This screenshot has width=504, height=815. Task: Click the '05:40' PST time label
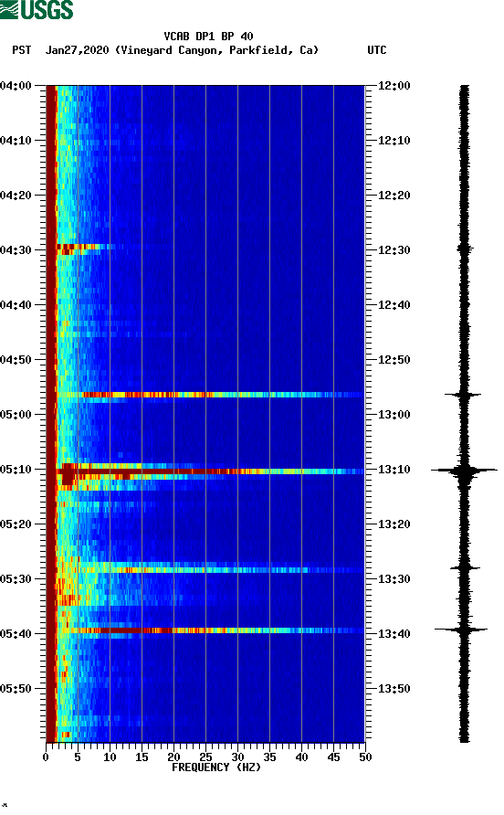click(x=16, y=634)
